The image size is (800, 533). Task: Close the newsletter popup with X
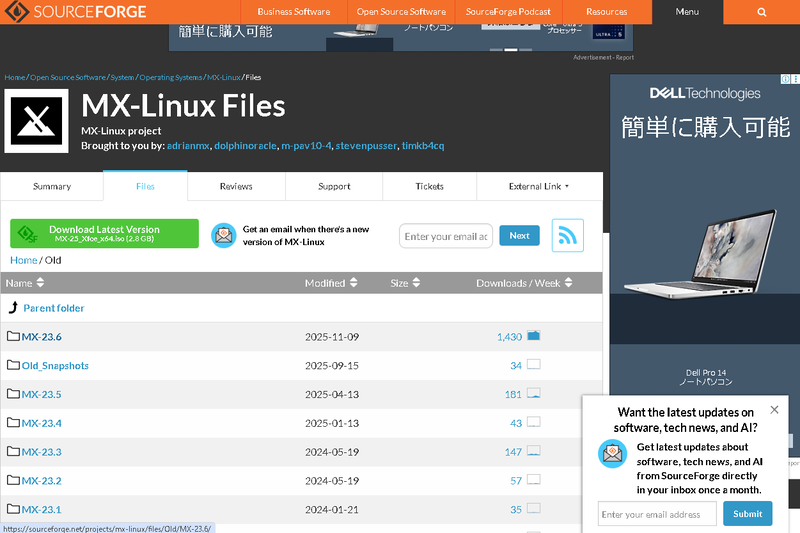(774, 410)
